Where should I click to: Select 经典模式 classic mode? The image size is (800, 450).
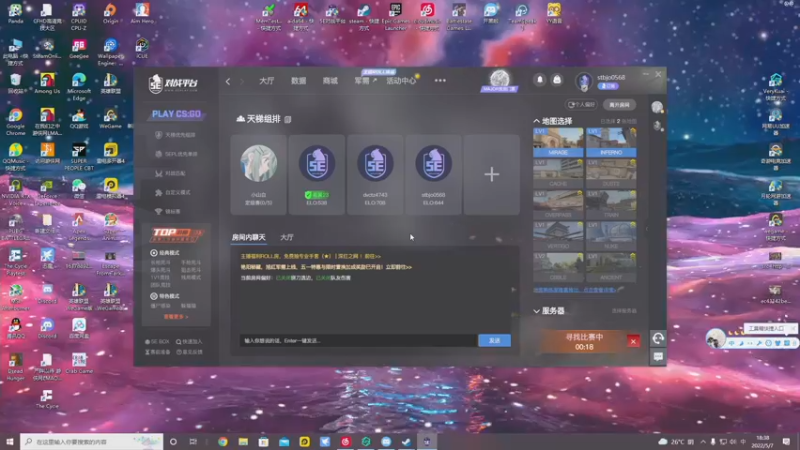165,253
